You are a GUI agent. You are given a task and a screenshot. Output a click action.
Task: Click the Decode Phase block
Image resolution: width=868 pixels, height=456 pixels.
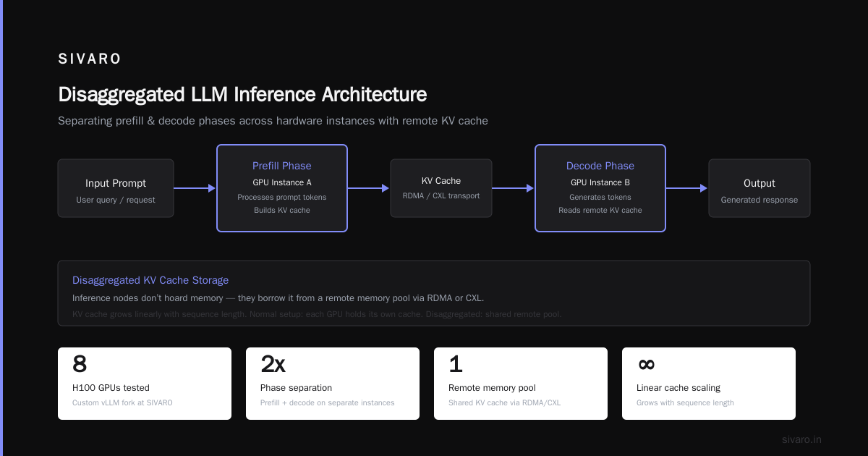click(600, 188)
